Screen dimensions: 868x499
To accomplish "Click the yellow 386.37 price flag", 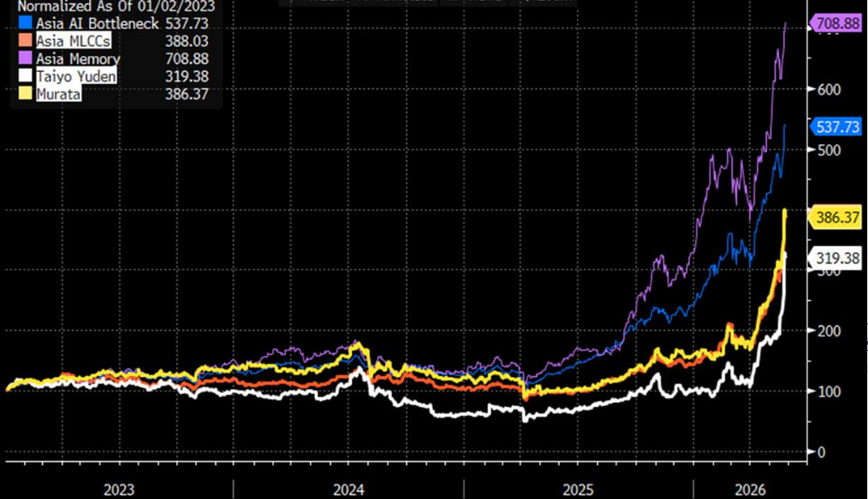I will pyautogui.click(x=836, y=217).
